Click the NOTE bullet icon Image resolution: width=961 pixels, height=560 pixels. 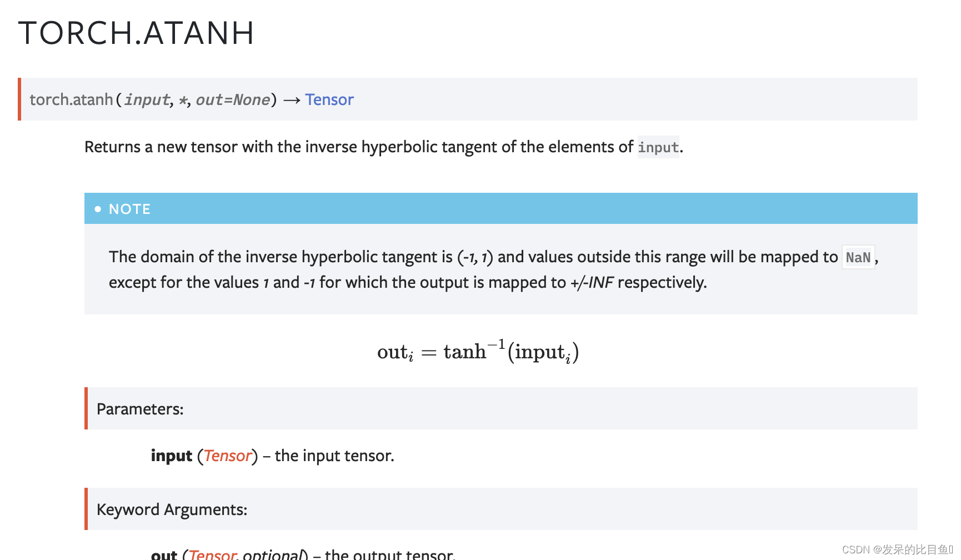coord(98,209)
